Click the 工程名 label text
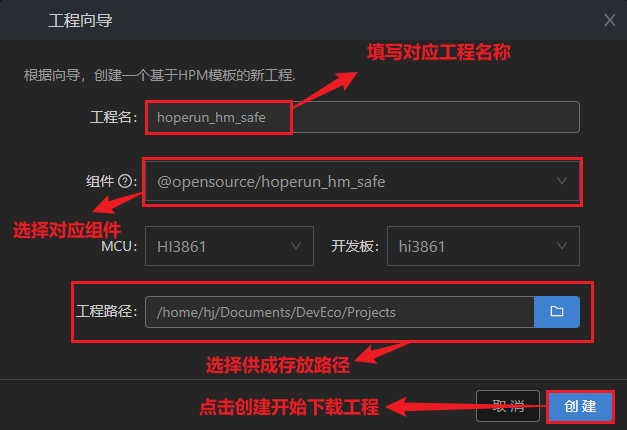This screenshot has width=627, height=430. 114,117
